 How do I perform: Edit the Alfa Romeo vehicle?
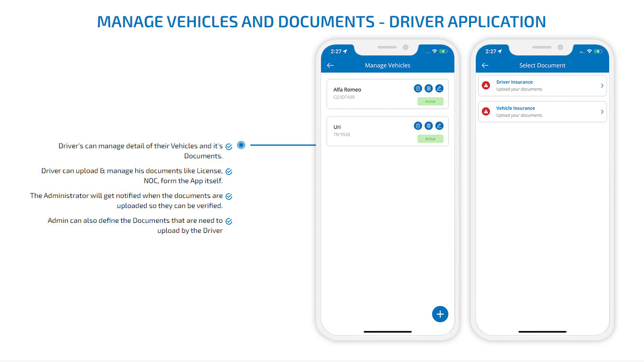tap(440, 88)
